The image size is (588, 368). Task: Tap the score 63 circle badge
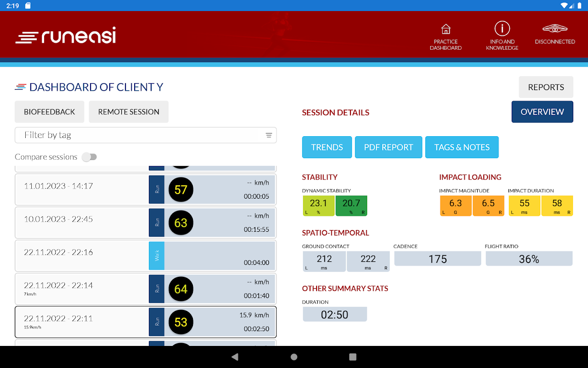[181, 223]
